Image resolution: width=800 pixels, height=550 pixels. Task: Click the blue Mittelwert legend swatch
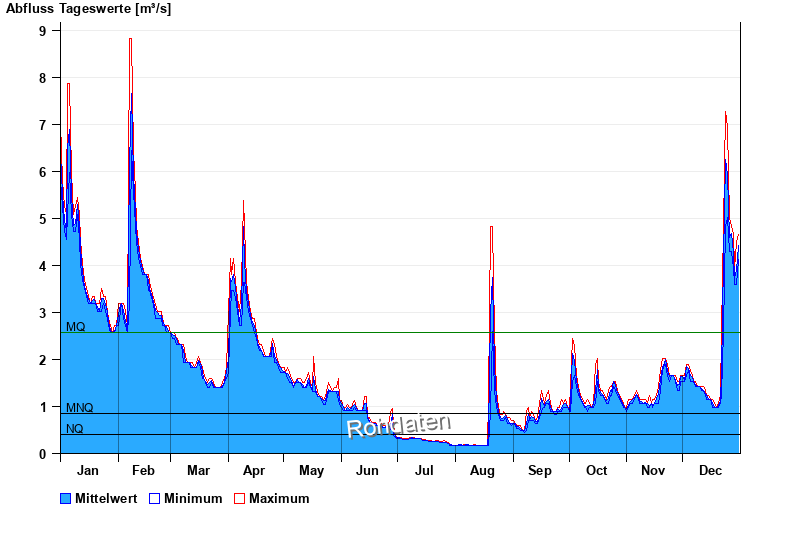66,499
